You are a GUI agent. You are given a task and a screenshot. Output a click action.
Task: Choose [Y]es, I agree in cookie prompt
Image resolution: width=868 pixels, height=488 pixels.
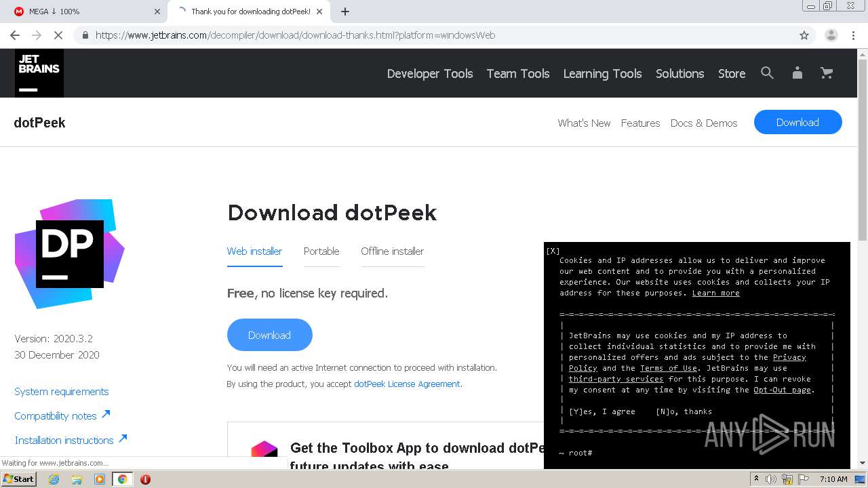(x=602, y=411)
